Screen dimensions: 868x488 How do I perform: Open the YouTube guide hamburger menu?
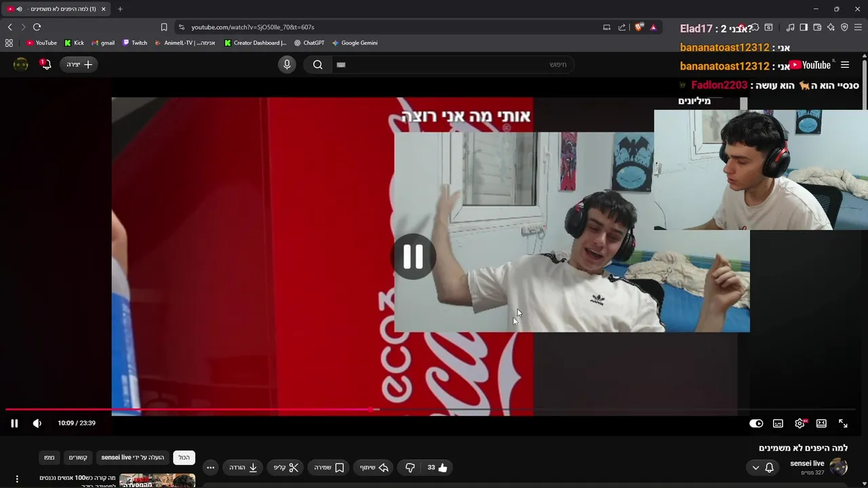click(x=845, y=65)
